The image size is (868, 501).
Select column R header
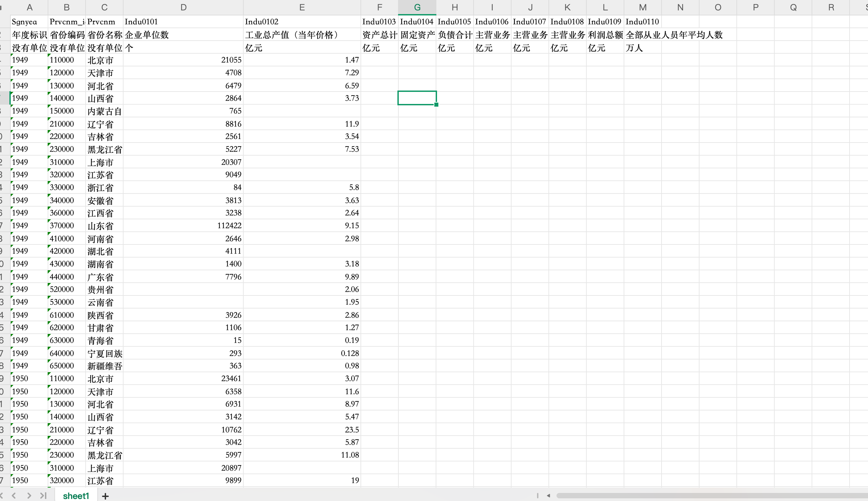coord(831,7)
